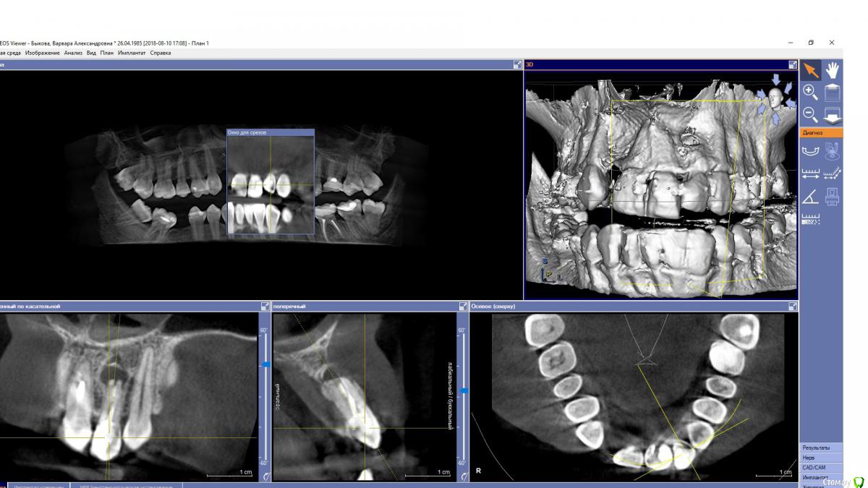Expand the Результаты section in sidebar
868x488 pixels.
816,448
